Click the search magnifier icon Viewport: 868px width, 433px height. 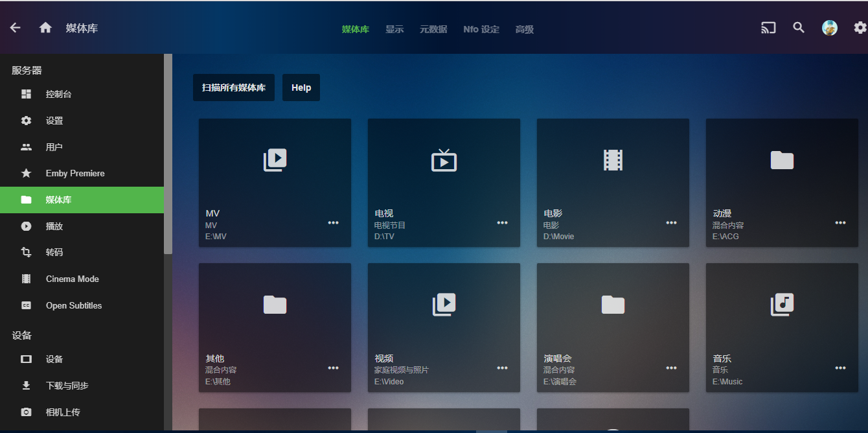799,28
